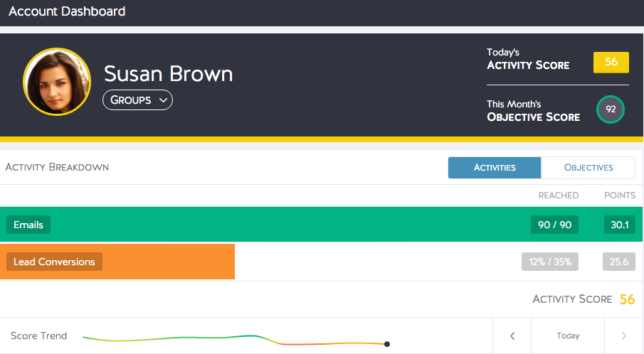Switch to the Objectives tab
Screen dimensions: 644x354
coord(588,167)
